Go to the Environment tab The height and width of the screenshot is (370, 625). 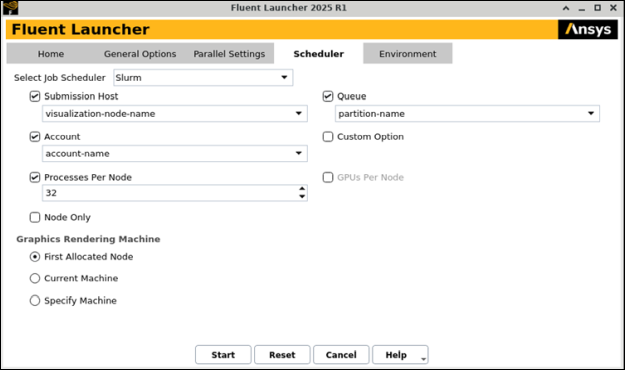[x=407, y=54]
